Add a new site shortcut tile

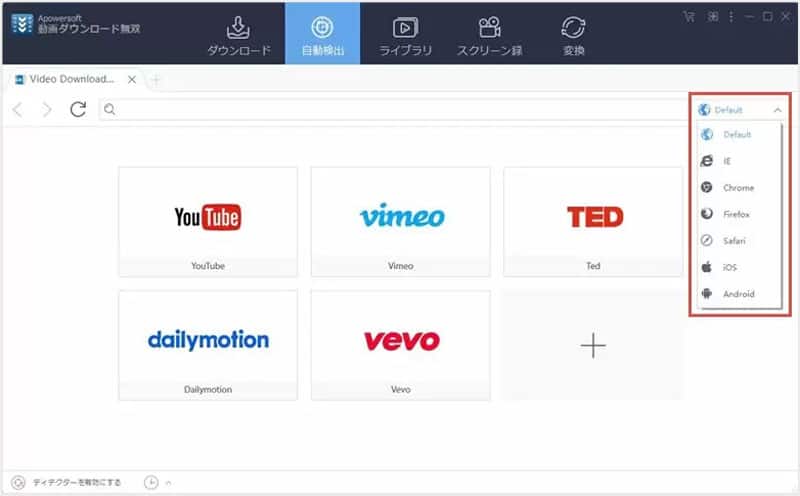pos(593,345)
